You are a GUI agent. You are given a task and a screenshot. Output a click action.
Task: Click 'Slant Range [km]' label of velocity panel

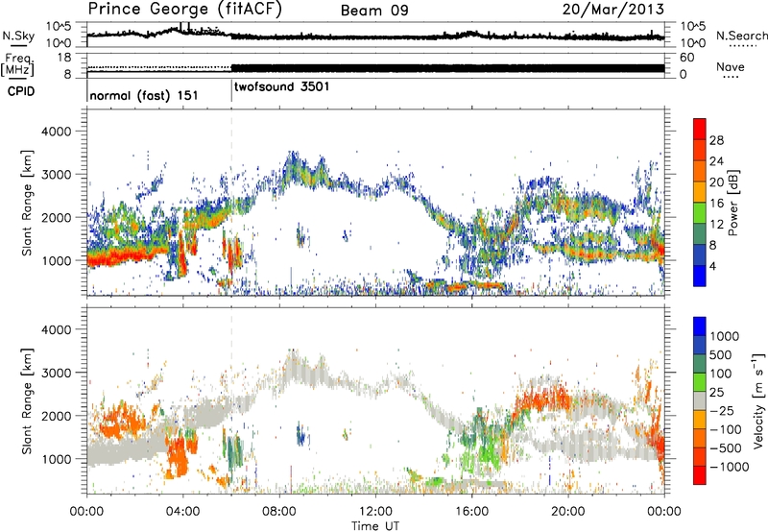[x=27, y=400]
